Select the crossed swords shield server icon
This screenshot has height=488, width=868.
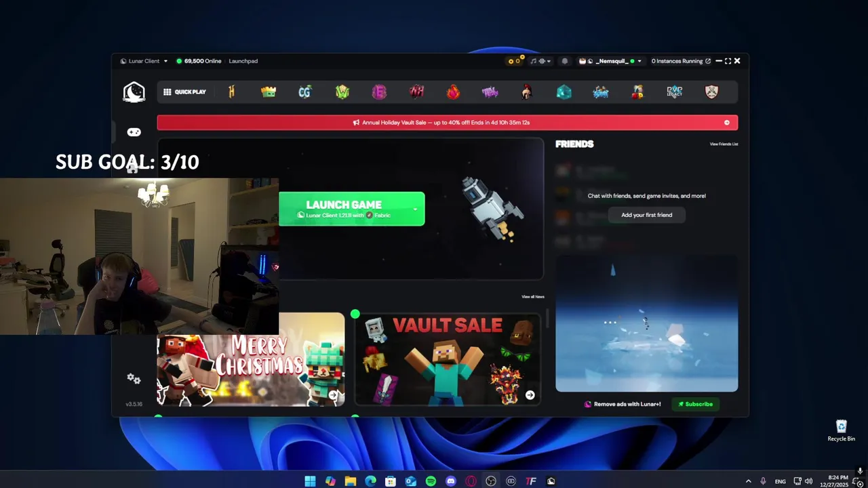pyautogui.click(x=711, y=92)
